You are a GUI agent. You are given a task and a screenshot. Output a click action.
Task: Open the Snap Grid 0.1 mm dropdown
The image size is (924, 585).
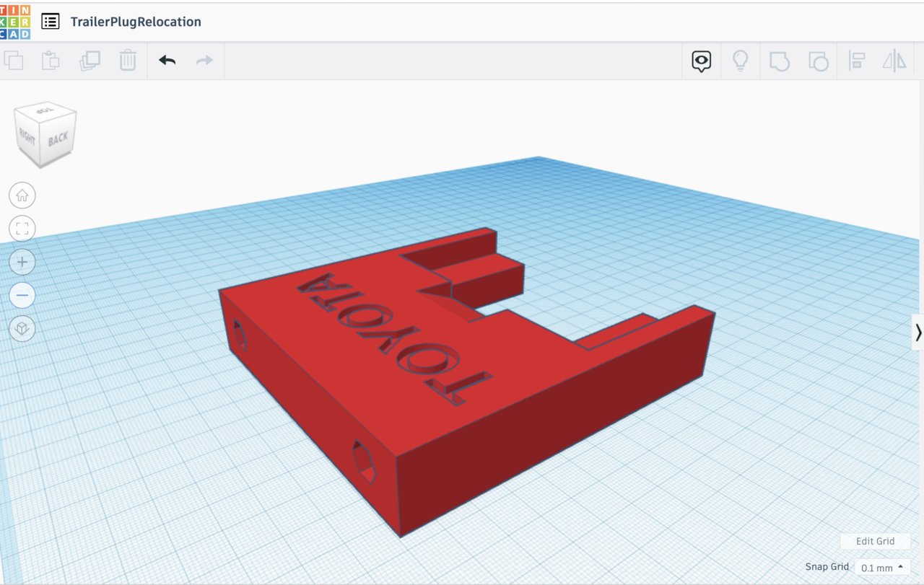point(882,568)
